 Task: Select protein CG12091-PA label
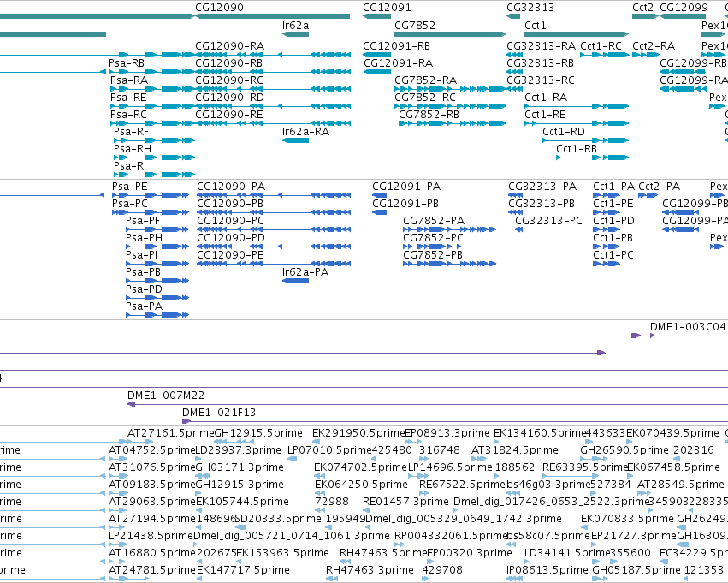tap(406, 187)
